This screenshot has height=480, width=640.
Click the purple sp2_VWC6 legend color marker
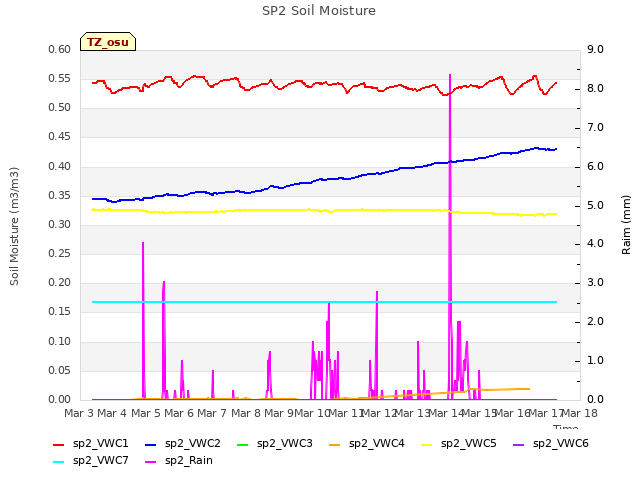coord(518,444)
